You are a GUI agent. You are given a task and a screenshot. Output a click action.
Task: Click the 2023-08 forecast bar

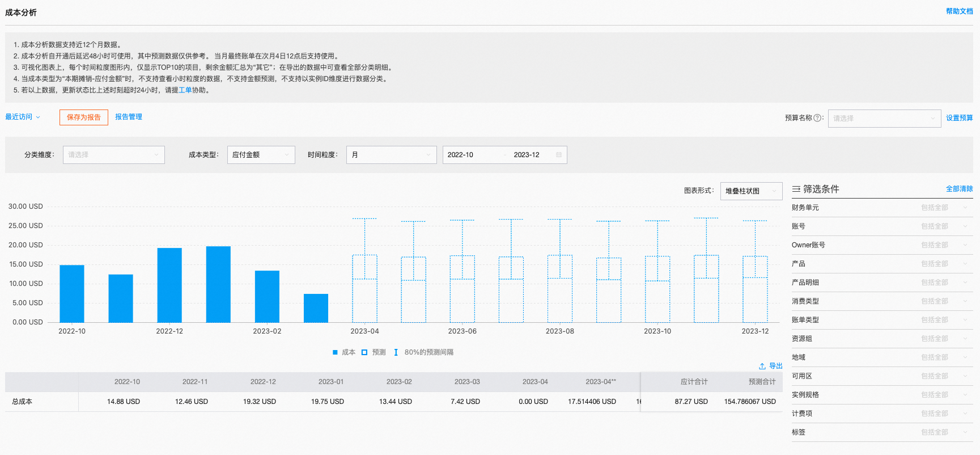[560, 289]
